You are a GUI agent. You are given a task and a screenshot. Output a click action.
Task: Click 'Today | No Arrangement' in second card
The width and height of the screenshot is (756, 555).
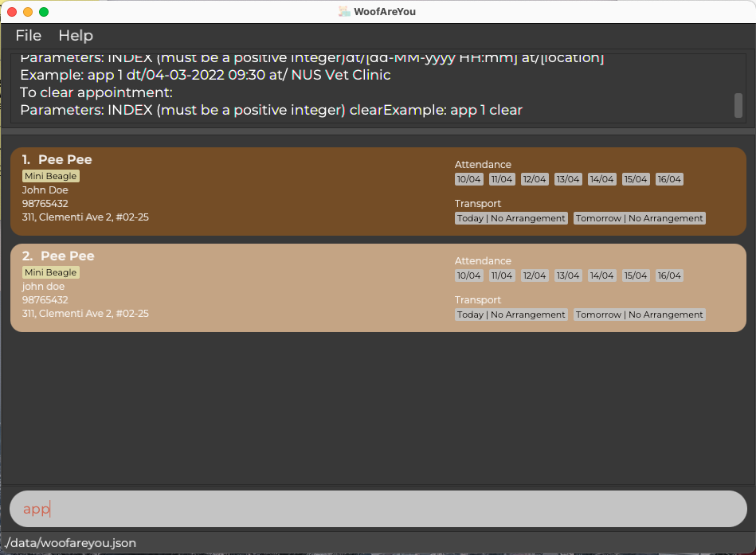point(511,315)
